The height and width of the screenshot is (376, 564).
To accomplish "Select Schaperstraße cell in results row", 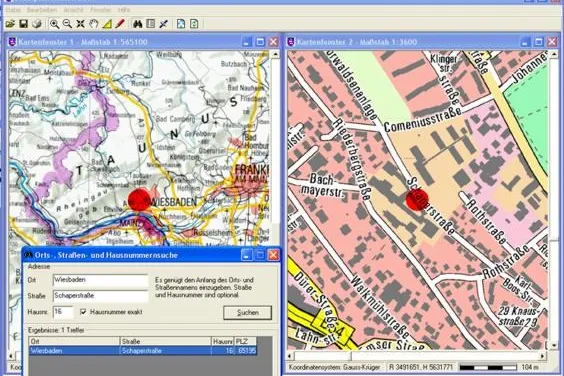I will pos(165,350).
